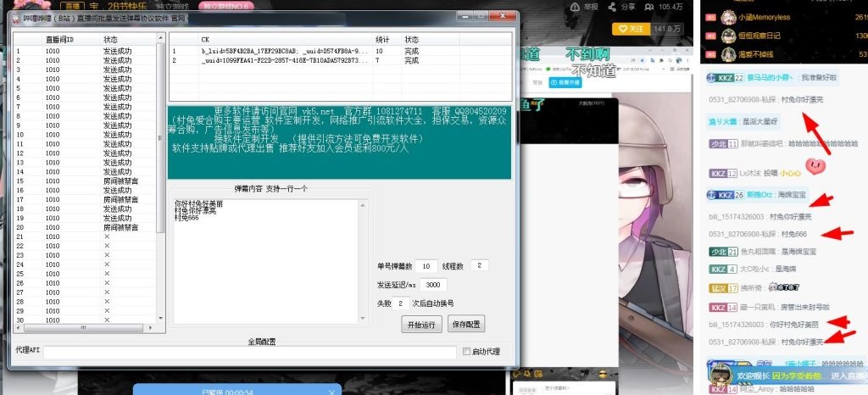Click the 发送延迟 delay field showing 3000
This screenshot has height=395, width=868.
pos(431,284)
